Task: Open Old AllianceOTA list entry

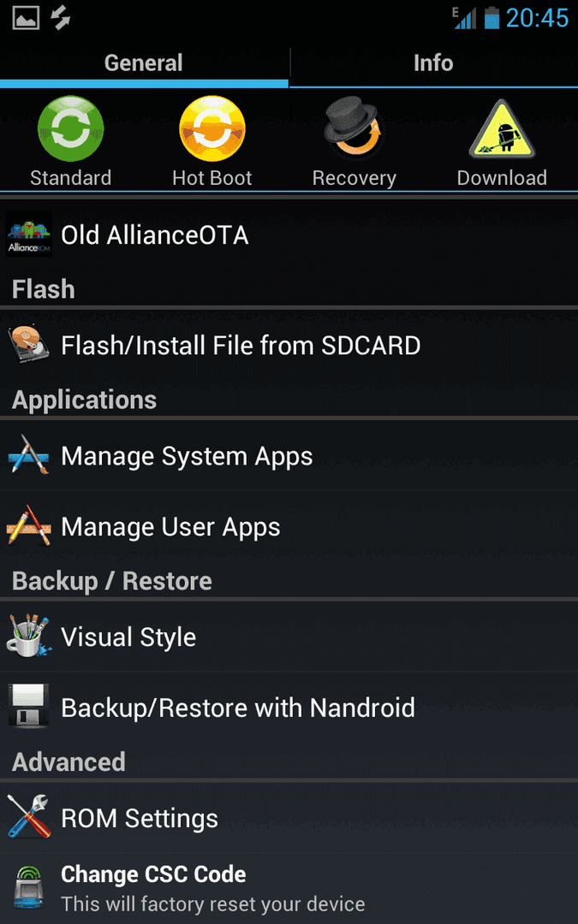Action: tap(289, 234)
